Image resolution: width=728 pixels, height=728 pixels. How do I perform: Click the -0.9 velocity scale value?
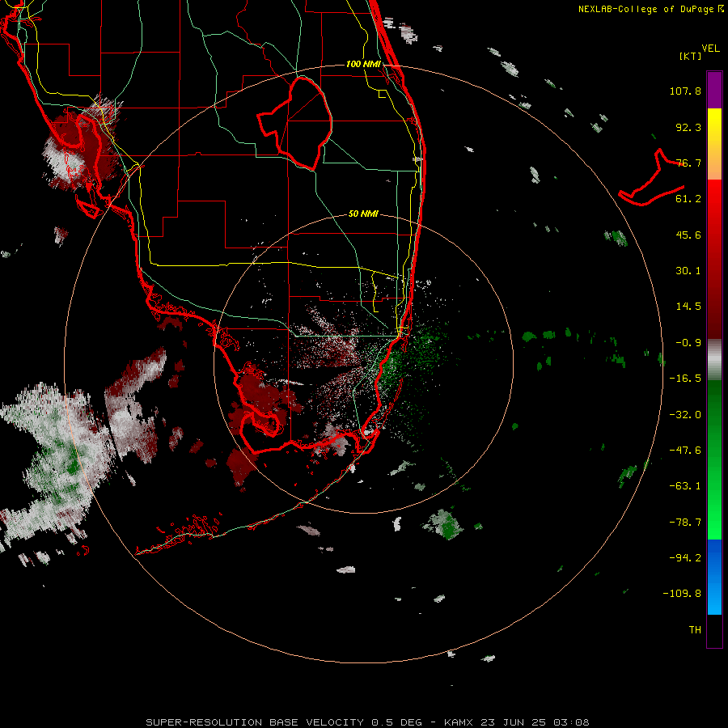coord(688,343)
